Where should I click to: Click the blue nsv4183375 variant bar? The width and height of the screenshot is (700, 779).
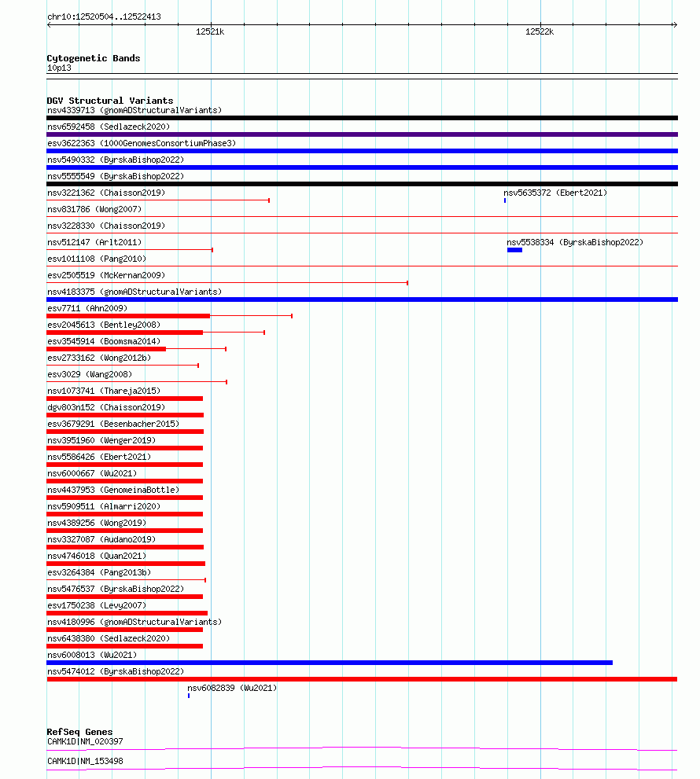362,299
